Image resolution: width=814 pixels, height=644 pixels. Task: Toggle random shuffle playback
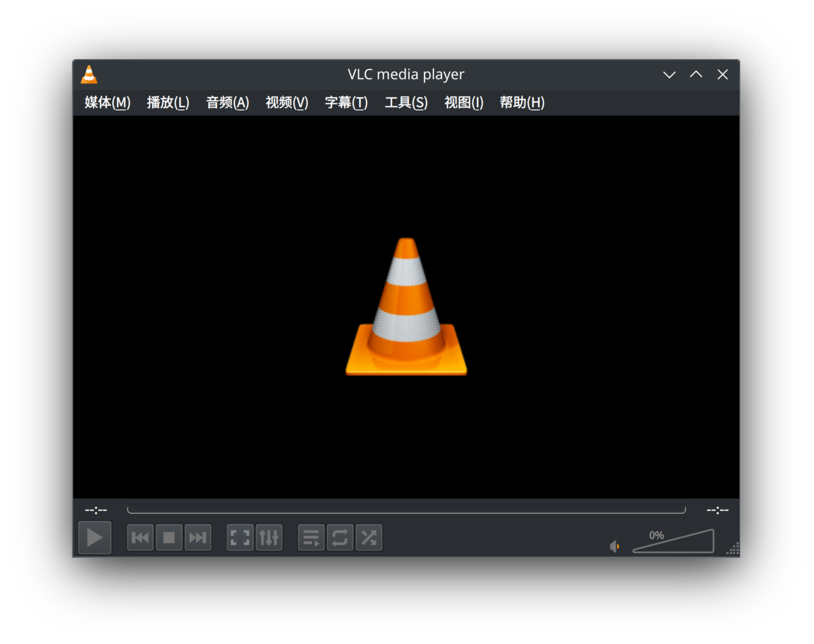click(369, 538)
